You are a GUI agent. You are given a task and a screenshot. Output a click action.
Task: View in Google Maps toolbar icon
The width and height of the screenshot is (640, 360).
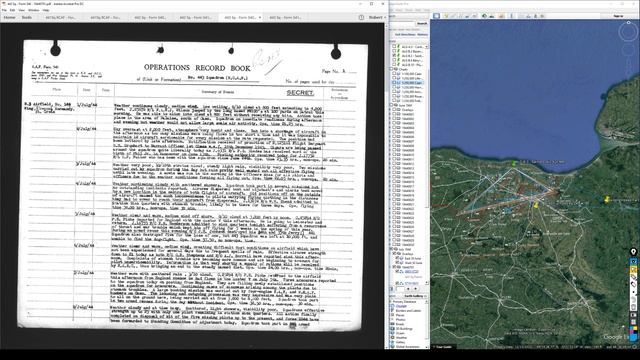click(x=542, y=16)
